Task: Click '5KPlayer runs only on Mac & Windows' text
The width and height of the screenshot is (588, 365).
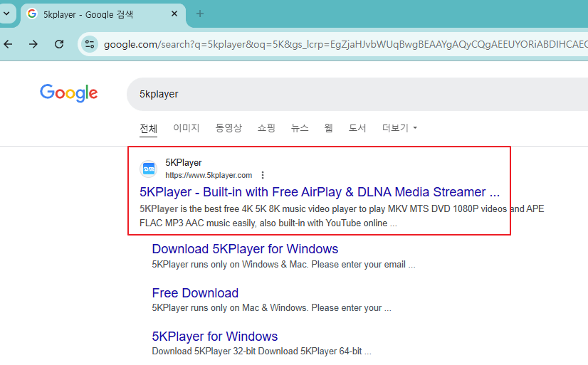Action: pos(271,307)
